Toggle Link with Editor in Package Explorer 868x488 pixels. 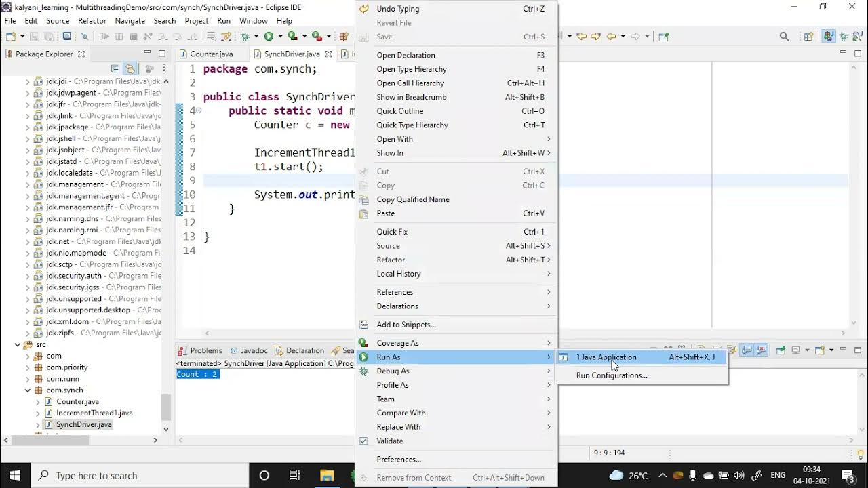pos(130,69)
